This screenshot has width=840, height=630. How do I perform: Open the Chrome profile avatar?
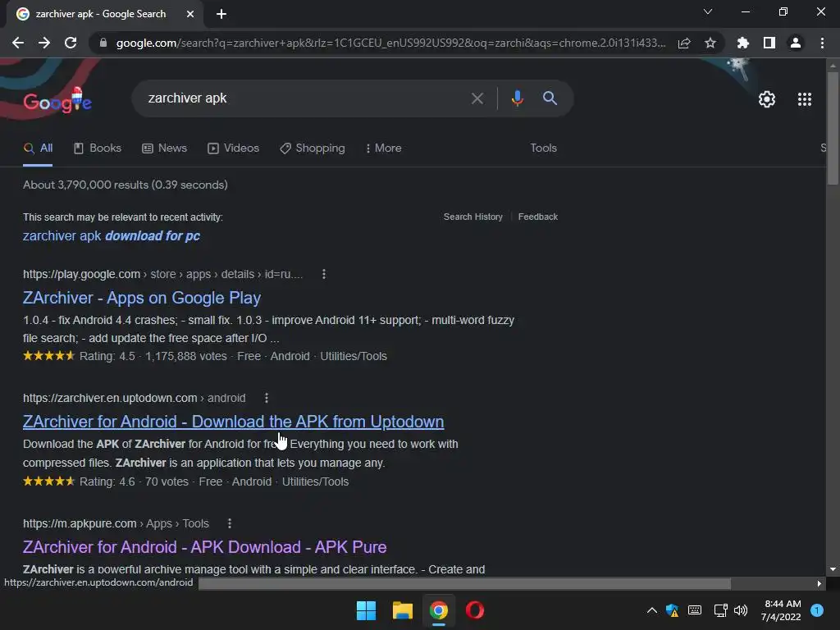click(x=796, y=43)
